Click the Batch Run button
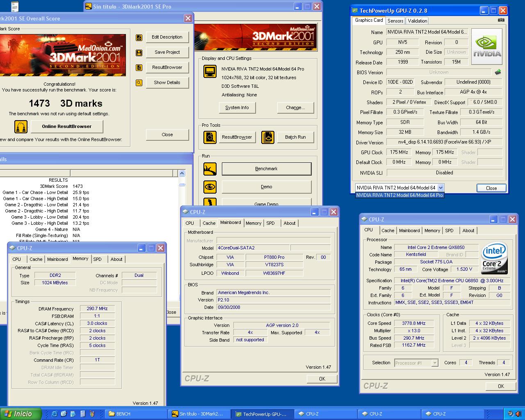Image resolution: width=525 pixels, height=420 pixels. coord(295,137)
